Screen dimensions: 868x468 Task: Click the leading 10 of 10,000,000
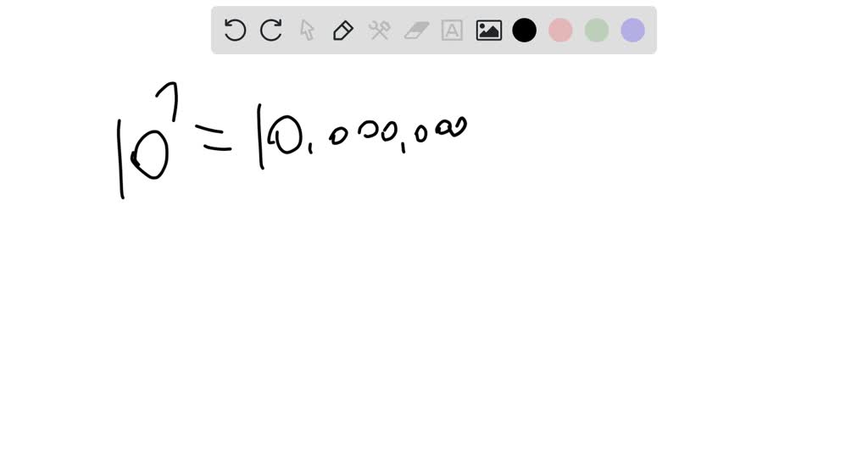(279, 136)
